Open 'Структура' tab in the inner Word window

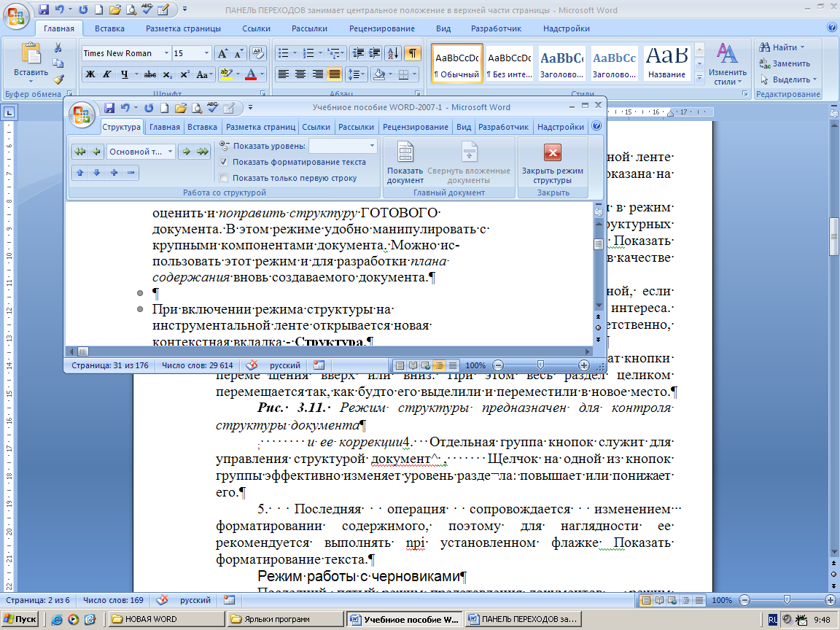(121, 127)
